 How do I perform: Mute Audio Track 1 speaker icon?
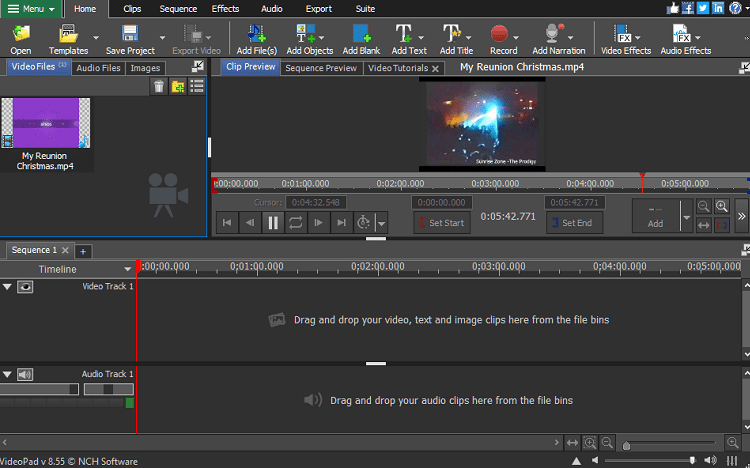tap(25, 374)
